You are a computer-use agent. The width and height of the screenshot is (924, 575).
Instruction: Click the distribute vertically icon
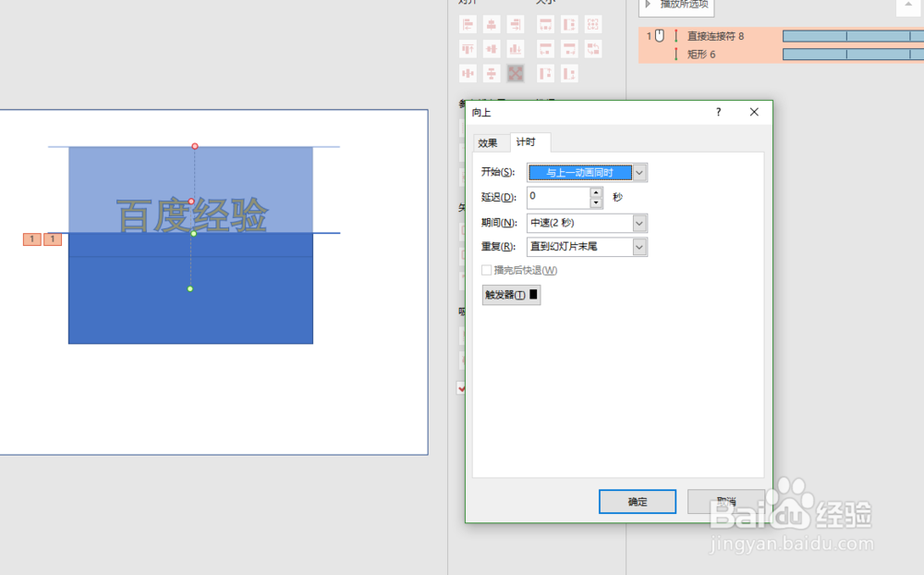(492, 73)
